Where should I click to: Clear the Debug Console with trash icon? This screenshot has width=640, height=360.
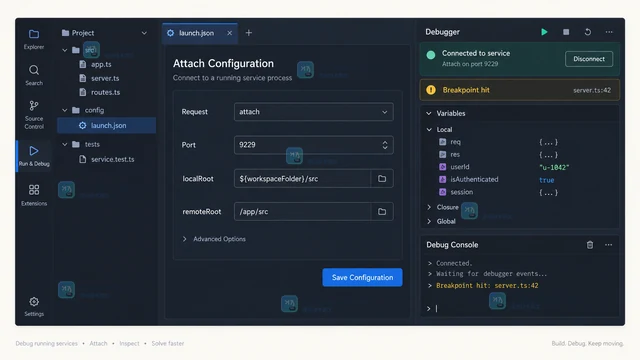click(590, 245)
